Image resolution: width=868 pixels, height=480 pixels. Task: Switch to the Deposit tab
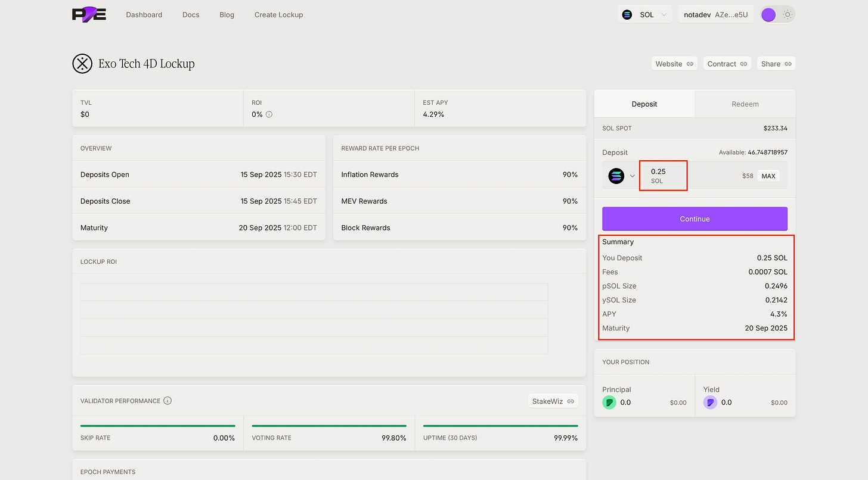644,104
